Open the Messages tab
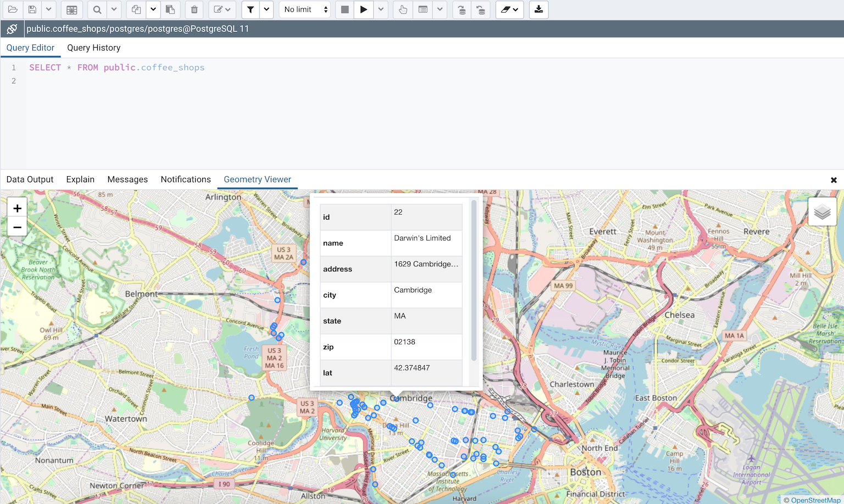Viewport: 844px width, 504px height. click(x=127, y=180)
